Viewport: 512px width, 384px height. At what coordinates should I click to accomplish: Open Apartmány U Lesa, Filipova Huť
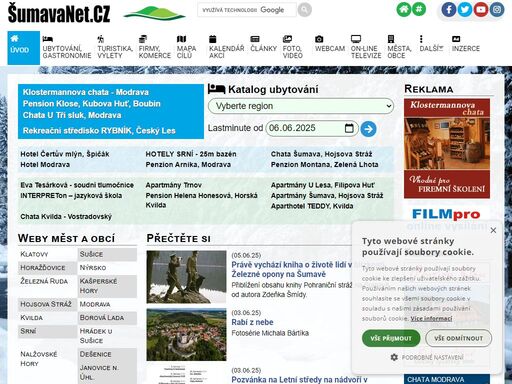(x=323, y=185)
